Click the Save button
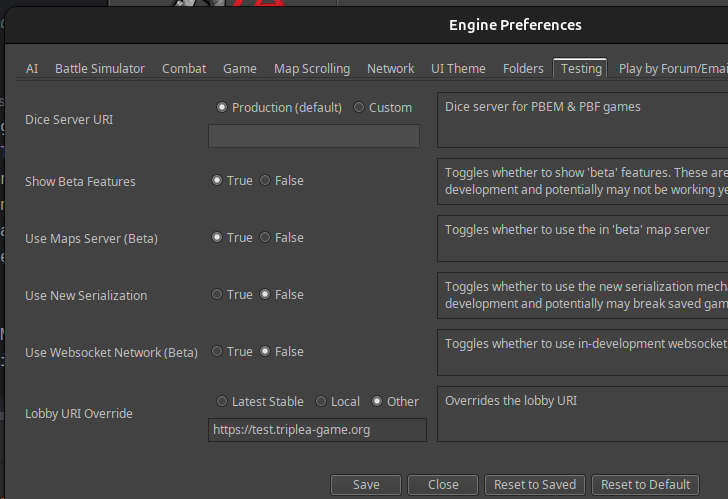 pos(366,484)
